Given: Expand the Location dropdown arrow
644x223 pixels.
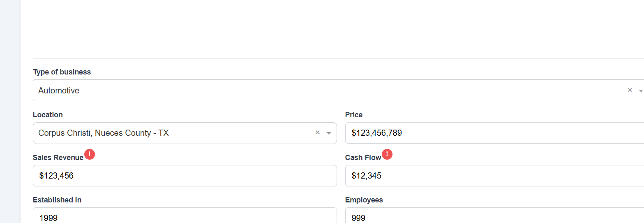Looking at the screenshot, I should 329,133.
